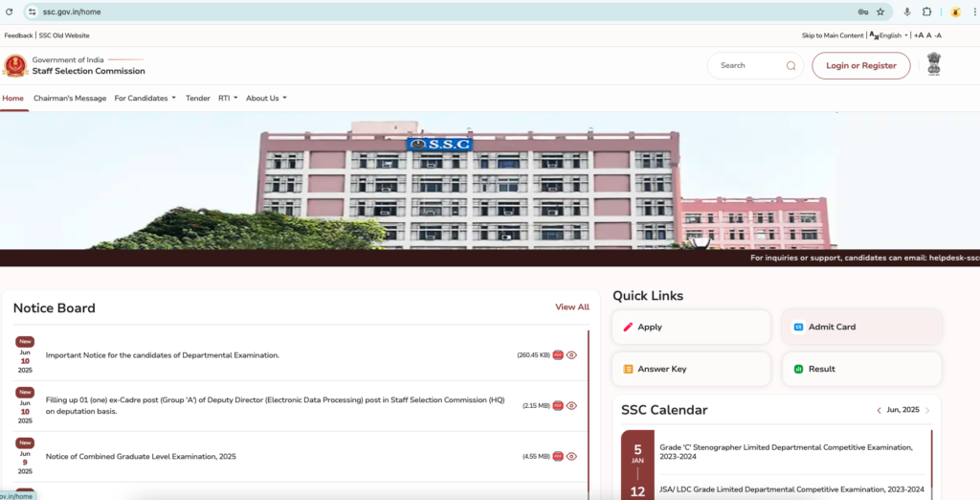
Task: Click the password key icon in address bar
Action: tap(863, 11)
